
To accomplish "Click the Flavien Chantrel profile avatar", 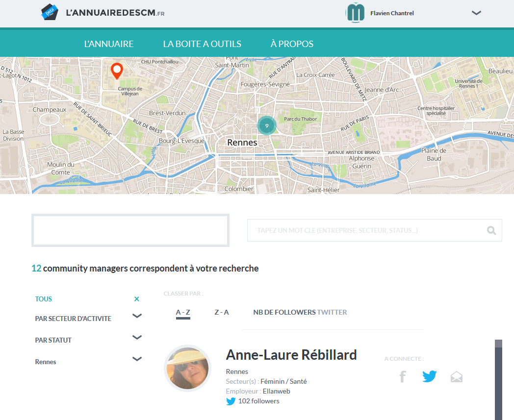I will click(x=356, y=13).
